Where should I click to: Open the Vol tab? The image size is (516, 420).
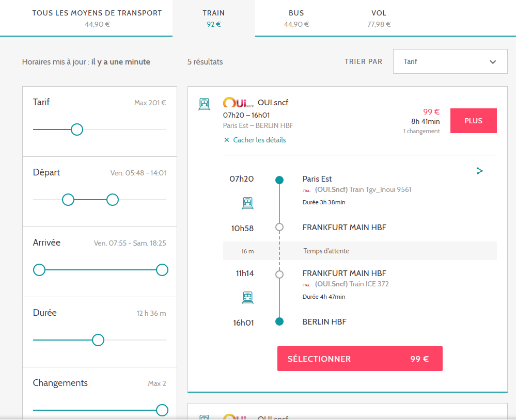click(x=379, y=18)
